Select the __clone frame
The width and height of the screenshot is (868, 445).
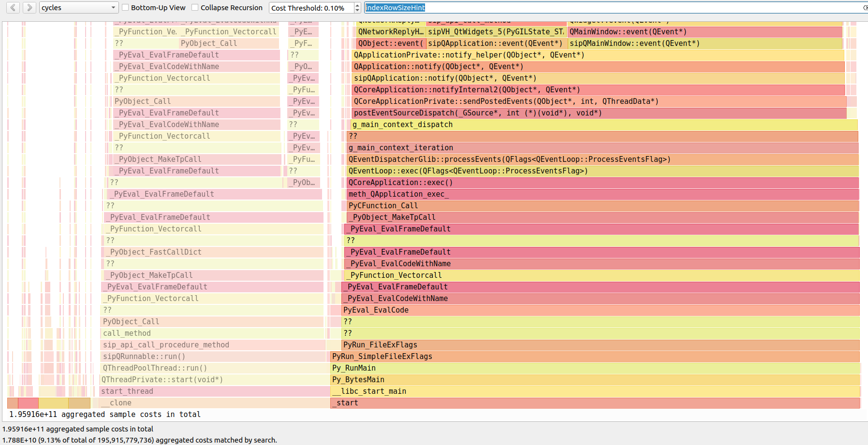pyautogui.click(x=215, y=403)
